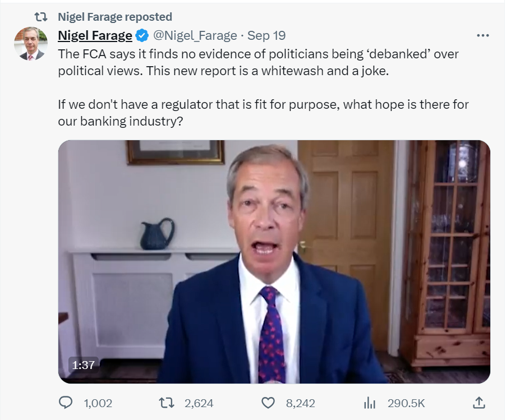Click the @Nigel_Farage handle

click(x=195, y=36)
